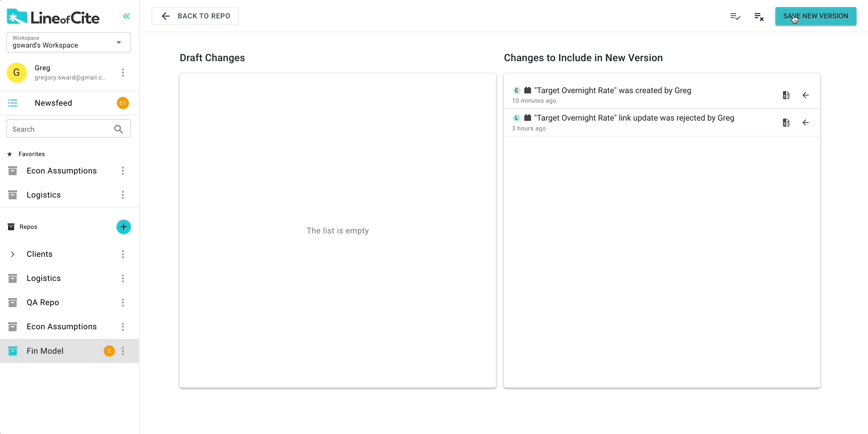This screenshot has width=868, height=434.
Task: Expand the Clients repo folder
Action: (13, 254)
